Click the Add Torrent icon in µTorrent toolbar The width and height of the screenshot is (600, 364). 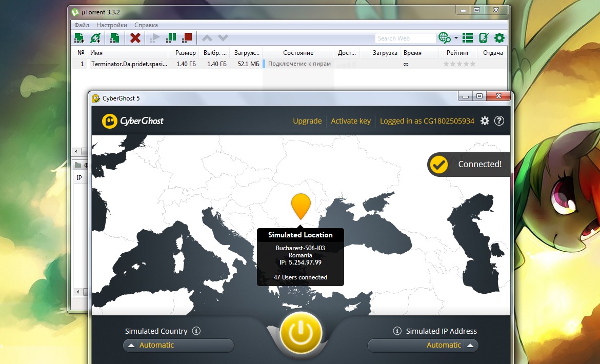click(79, 38)
